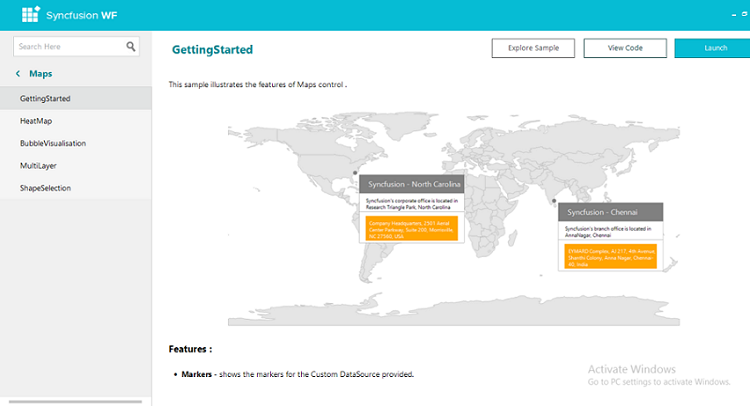Select GettingStarted sample in sidebar
Screen dimensions: 750x406
coord(76,98)
